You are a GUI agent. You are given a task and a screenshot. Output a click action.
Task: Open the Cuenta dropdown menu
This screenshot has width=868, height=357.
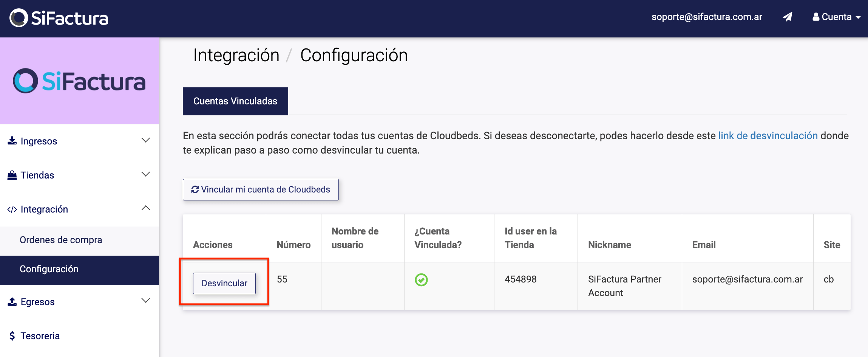[836, 17]
